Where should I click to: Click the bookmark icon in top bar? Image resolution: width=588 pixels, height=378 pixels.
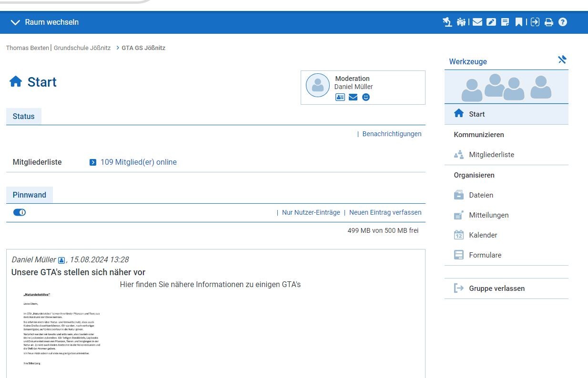pyautogui.click(x=519, y=22)
